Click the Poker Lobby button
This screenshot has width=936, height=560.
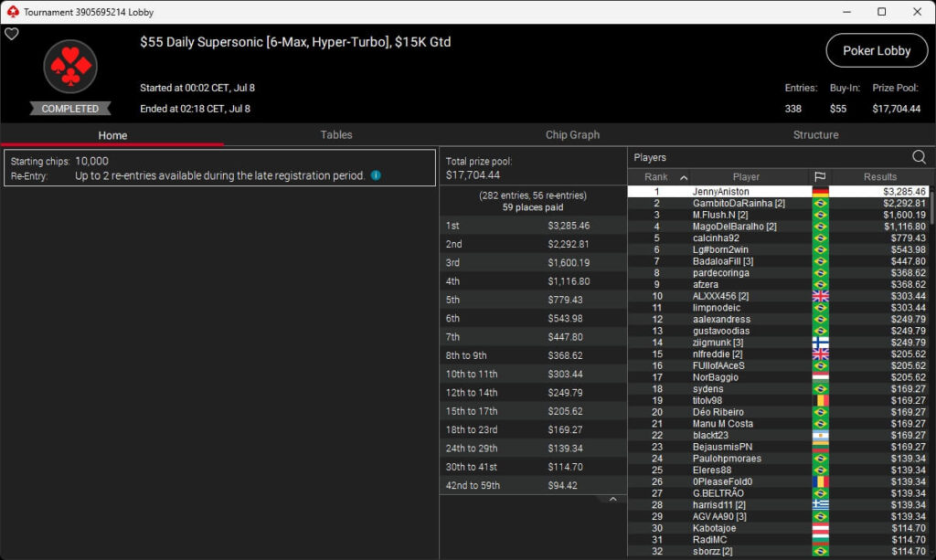click(x=877, y=51)
